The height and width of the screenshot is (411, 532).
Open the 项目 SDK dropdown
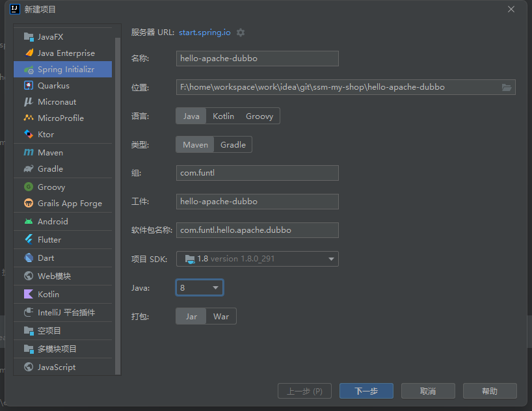point(257,259)
